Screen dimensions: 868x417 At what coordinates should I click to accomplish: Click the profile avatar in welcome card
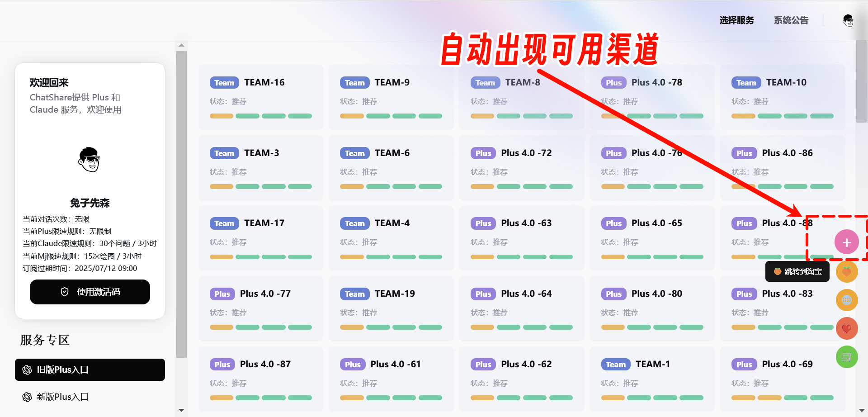90,160
